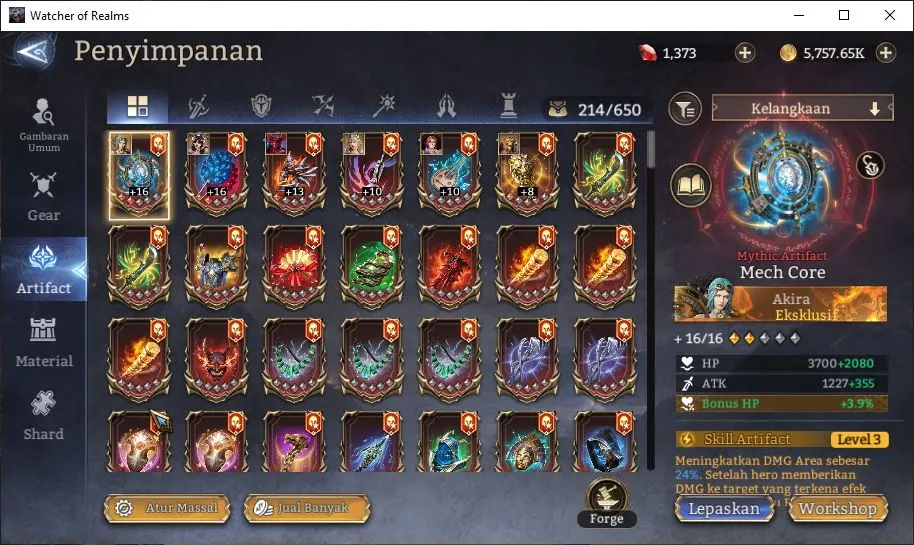Filter by shield defender class tab

[x=261, y=106]
